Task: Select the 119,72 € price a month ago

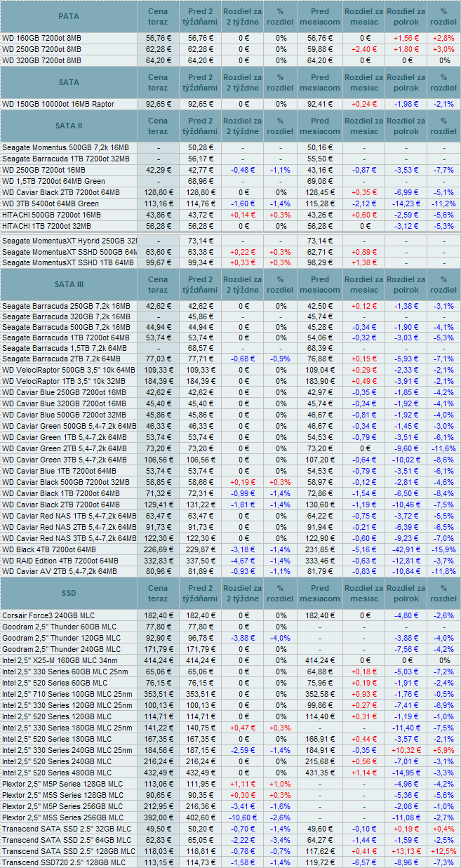Action: 319,862
